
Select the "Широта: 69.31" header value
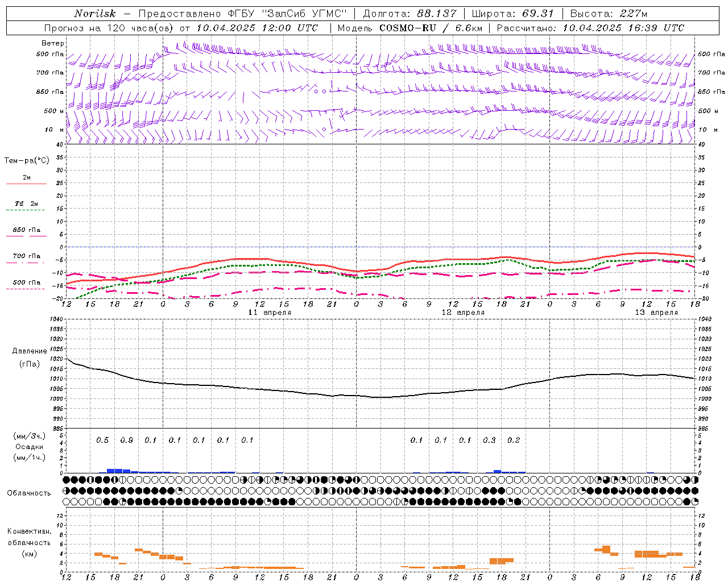[x=512, y=14]
